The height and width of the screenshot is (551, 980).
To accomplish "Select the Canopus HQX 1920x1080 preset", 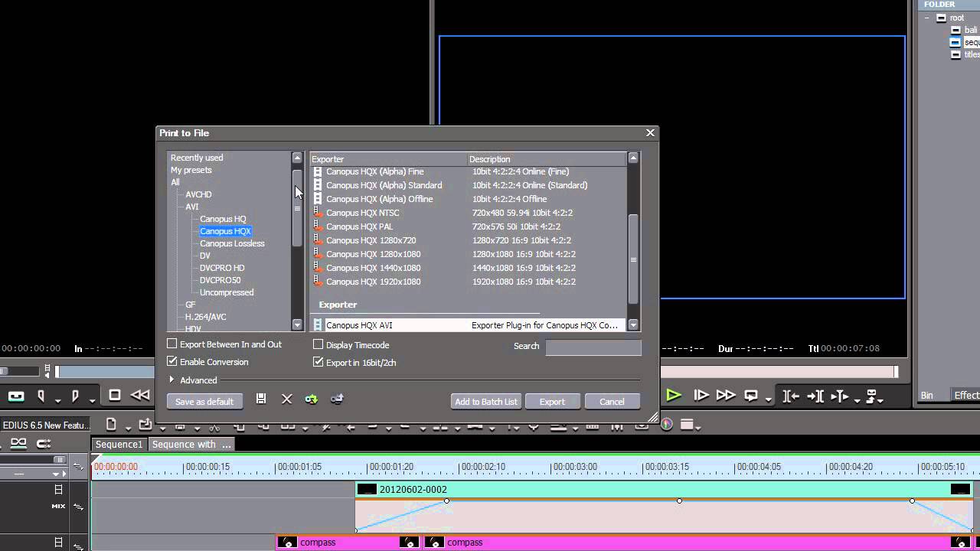I will click(x=468, y=282).
